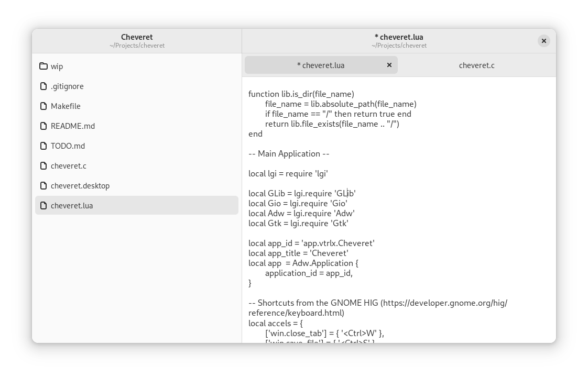Click the wip folder icon
Screen dimensions: 588x378
tap(43, 66)
